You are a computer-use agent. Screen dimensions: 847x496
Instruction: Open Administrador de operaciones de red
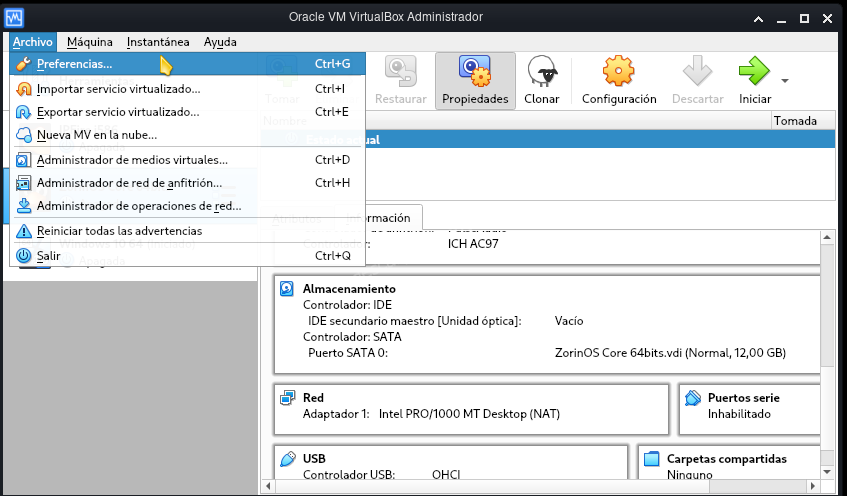coord(187,206)
